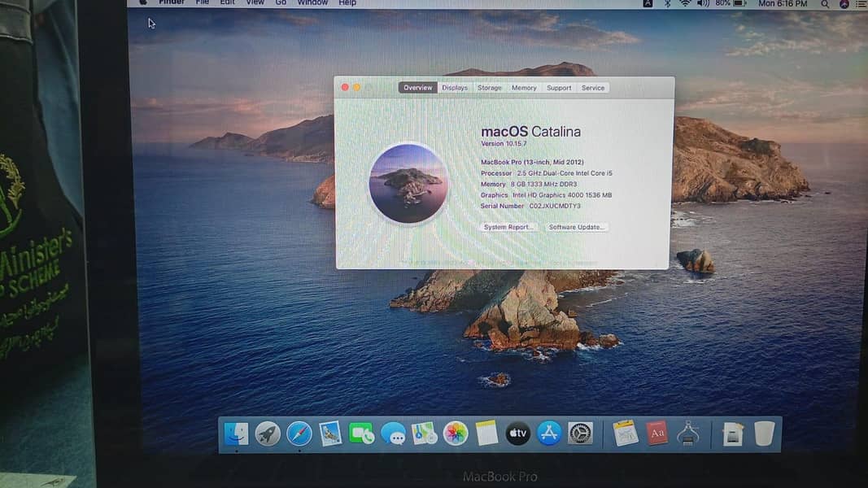The width and height of the screenshot is (868, 488).
Task: Open Spotlight search magnifier
Action: pyautogui.click(x=825, y=4)
